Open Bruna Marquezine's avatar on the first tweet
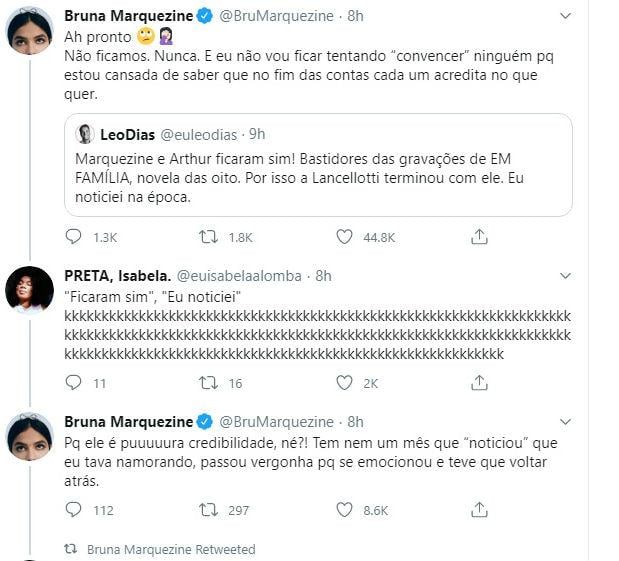The image size is (619, 561). pos(30,30)
